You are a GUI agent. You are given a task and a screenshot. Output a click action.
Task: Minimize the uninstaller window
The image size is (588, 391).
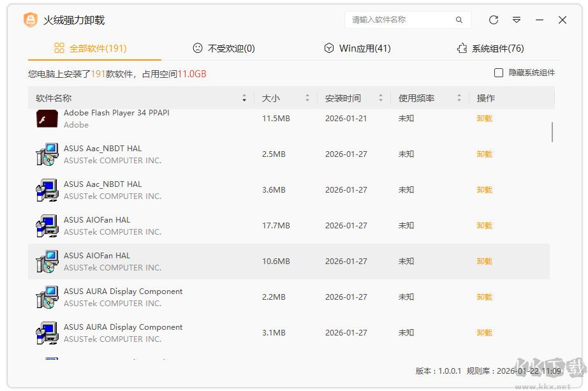[x=540, y=20]
